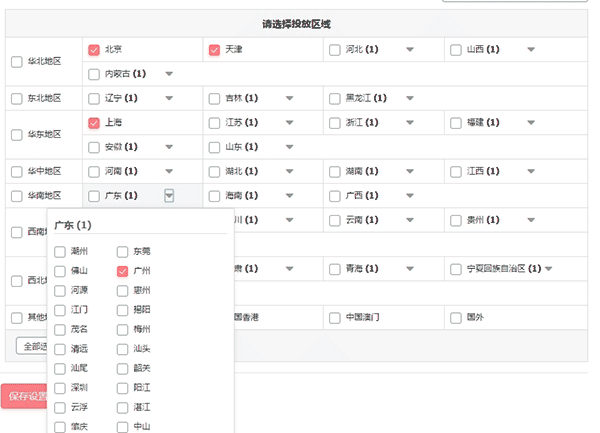Image resolution: width=600 pixels, height=433 pixels.
Task: Open the 宁夏回族自治区 dropdown arrow
Action: point(548,269)
